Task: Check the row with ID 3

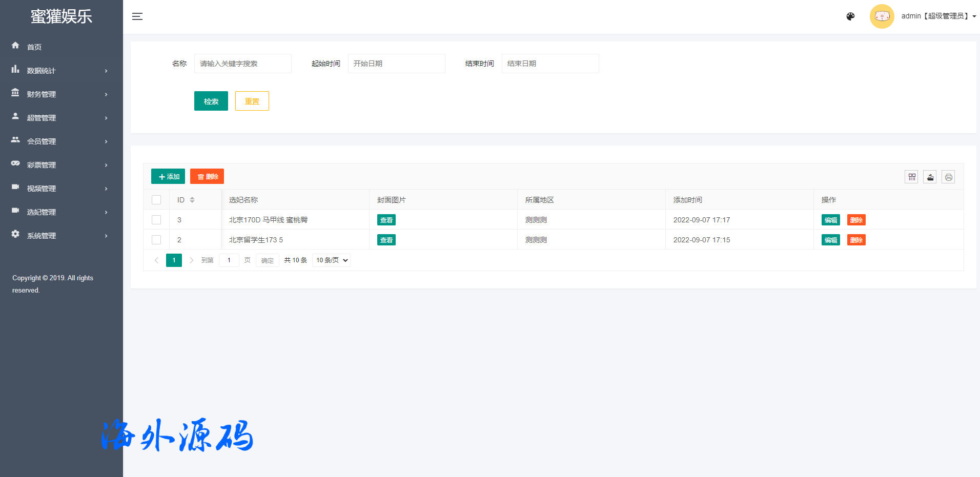Action: (156, 220)
